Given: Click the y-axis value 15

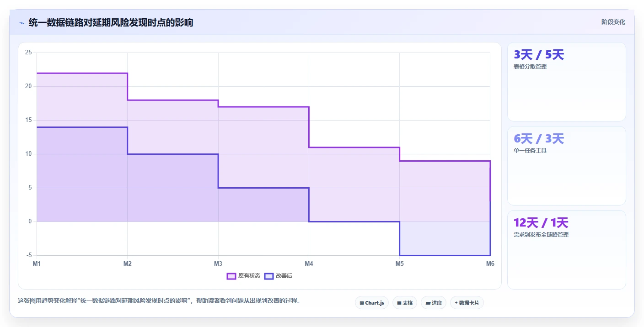Looking at the screenshot, I should point(28,120).
